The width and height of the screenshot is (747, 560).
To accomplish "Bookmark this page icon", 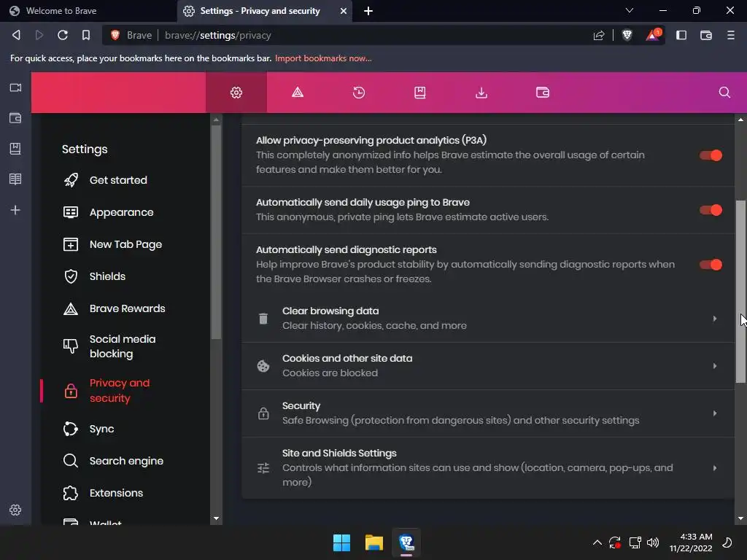I will [x=86, y=35].
